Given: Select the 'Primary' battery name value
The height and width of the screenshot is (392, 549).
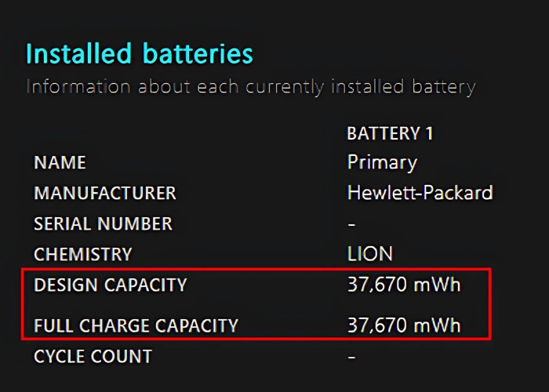Looking at the screenshot, I should 382,163.
